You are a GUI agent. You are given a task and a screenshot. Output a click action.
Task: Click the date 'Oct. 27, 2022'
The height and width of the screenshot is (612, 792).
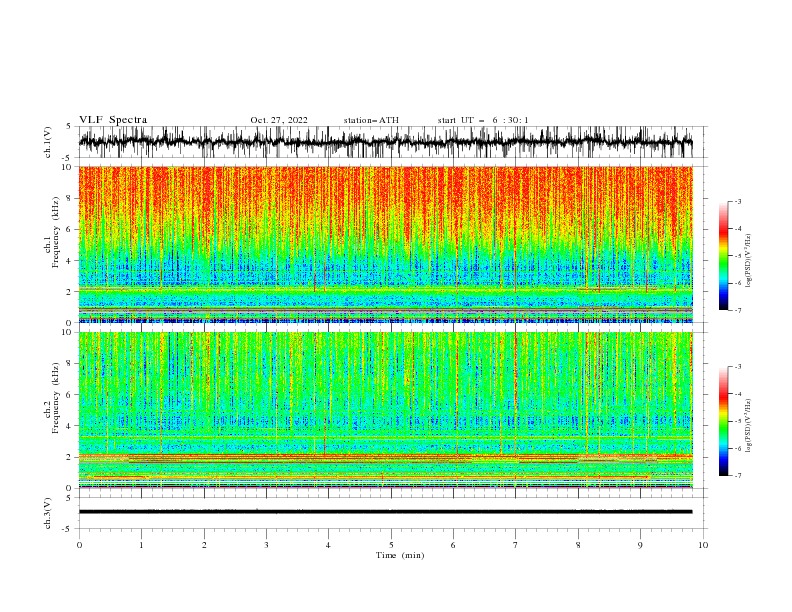tap(279, 120)
